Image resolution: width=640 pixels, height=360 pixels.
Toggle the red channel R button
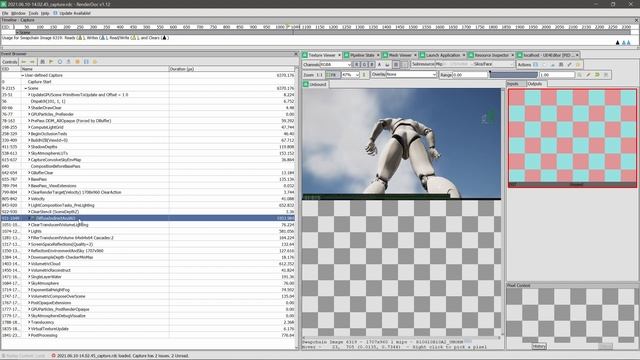click(356, 64)
